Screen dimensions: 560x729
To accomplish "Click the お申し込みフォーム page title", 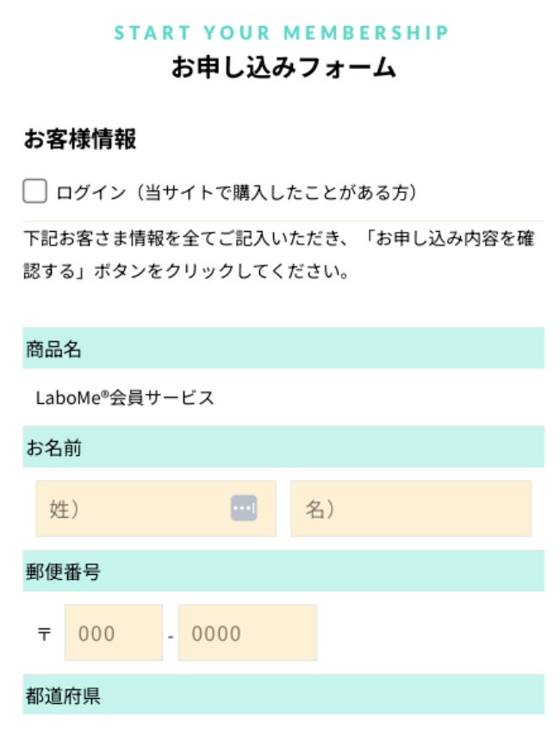I will [x=283, y=68].
